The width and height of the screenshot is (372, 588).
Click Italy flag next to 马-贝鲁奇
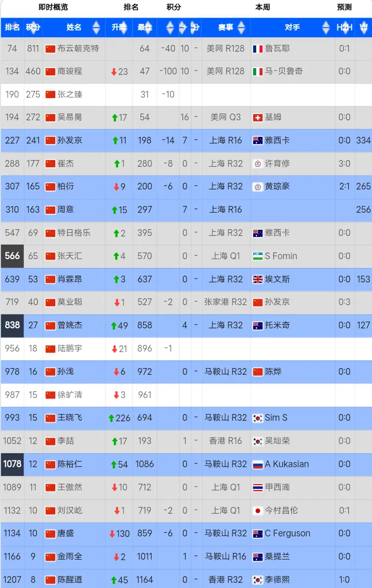coord(258,72)
